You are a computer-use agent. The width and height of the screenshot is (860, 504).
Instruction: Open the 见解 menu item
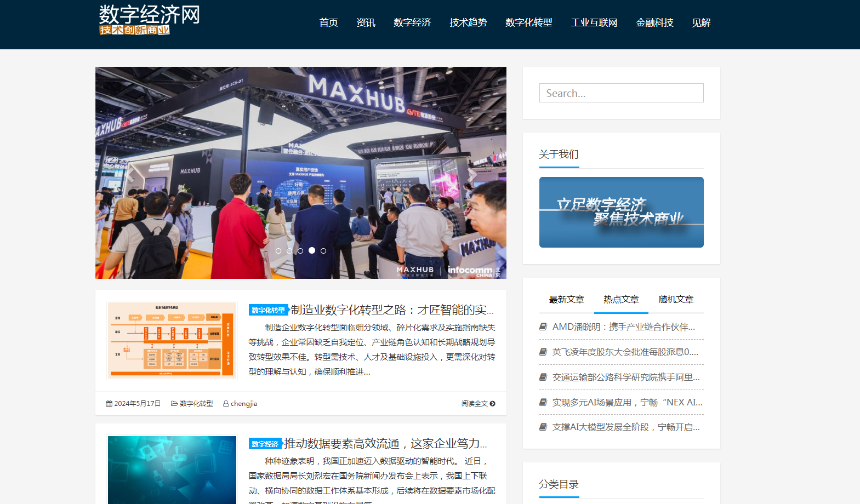(701, 22)
